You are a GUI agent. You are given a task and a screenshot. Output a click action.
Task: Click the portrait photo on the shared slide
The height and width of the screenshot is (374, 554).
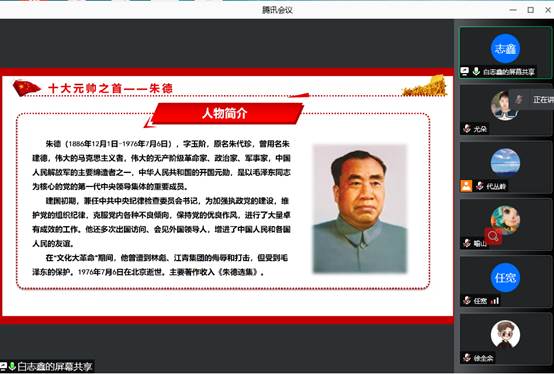(360, 208)
